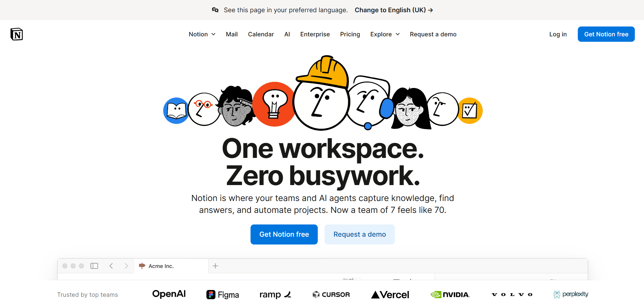Click the blue open-book character icon
Screen dimensions: 644x308
coord(176,111)
